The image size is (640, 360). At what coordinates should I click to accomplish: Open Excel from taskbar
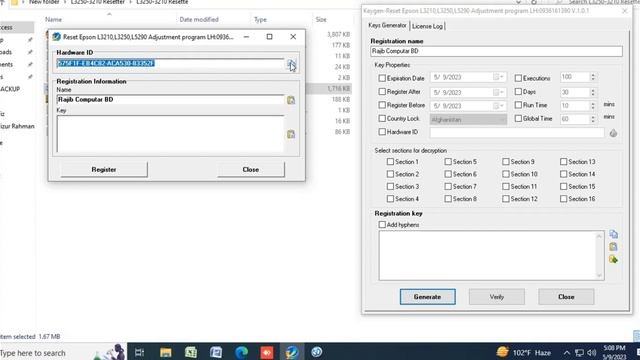(x=191, y=352)
